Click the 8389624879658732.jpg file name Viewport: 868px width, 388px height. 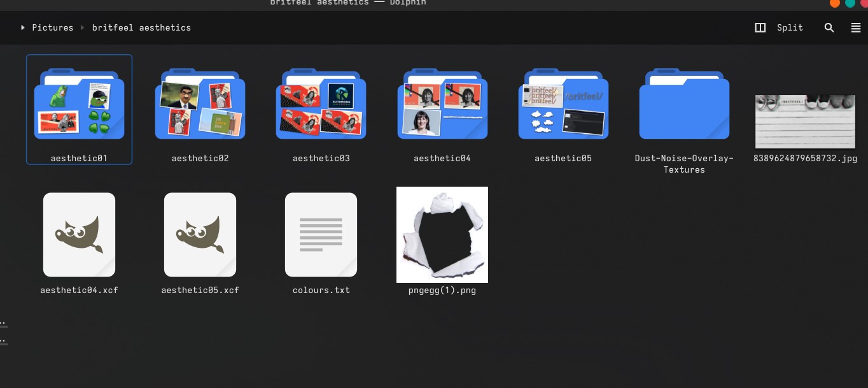coord(805,158)
